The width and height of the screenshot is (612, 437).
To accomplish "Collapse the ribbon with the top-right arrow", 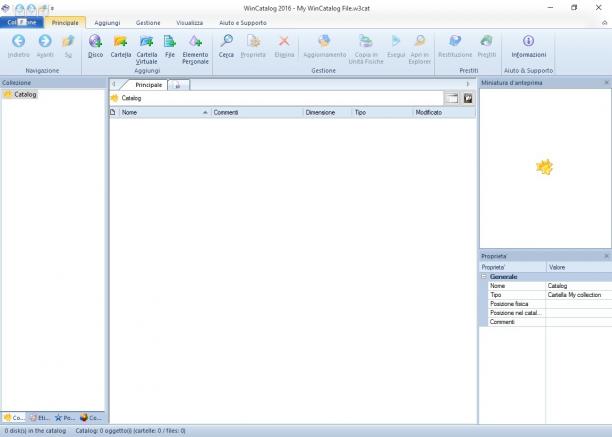I will point(604,23).
